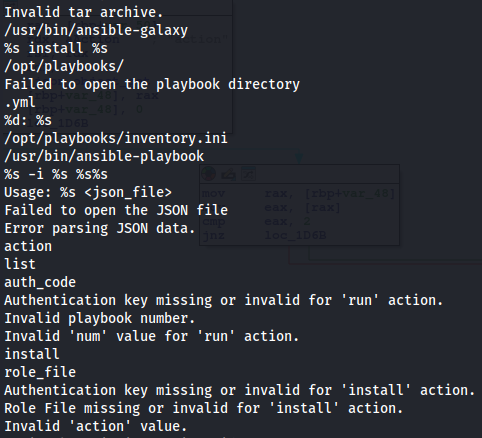482x438 pixels.
Task: Click the node edit pencil icon
Action: click(228, 174)
